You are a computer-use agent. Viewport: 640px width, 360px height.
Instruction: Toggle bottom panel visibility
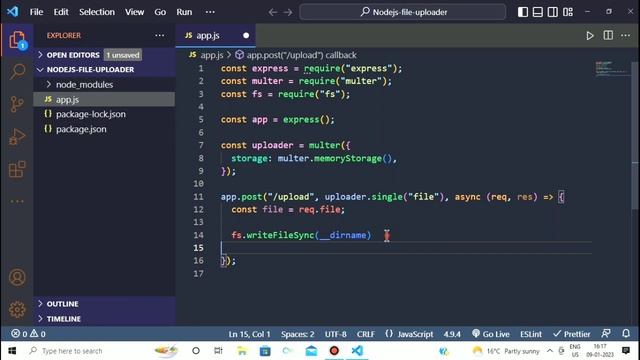point(538,12)
